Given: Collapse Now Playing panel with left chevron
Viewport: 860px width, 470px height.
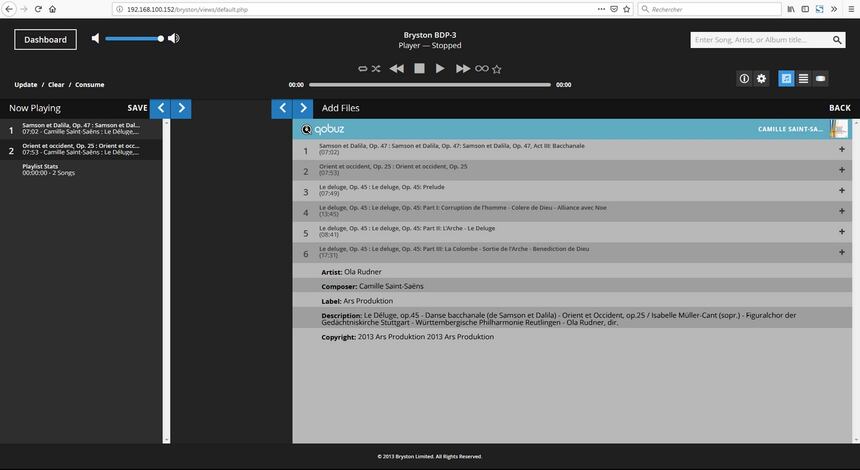Looking at the screenshot, I should (161, 108).
